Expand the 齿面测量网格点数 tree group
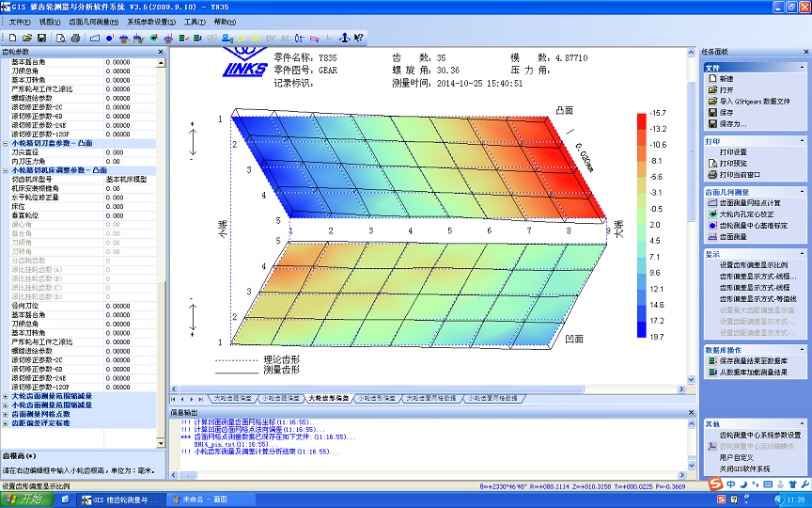Image resolution: width=812 pixels, height=508 pixels. coord(6,415)
